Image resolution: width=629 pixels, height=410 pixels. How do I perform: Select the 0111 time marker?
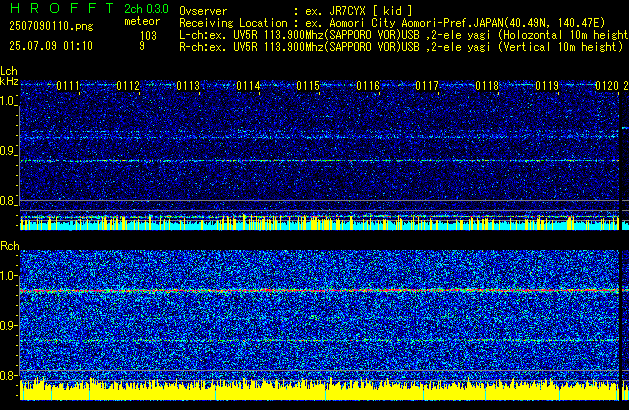(x=68, y=86)
